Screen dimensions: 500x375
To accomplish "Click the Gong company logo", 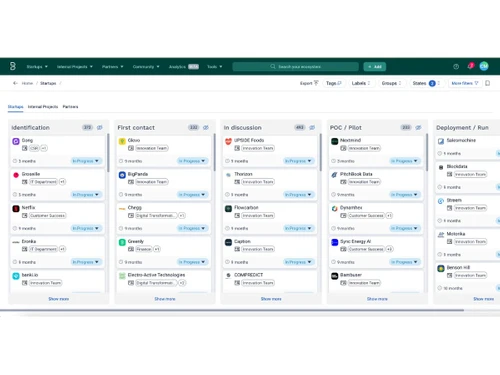I will click(x=16, y=141).
